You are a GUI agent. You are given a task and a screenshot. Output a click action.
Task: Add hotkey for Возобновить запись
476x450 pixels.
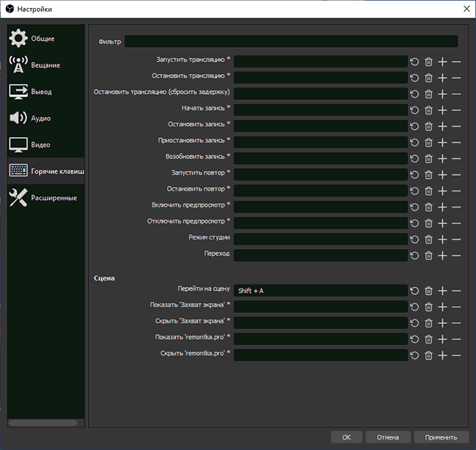pos(442,159)
